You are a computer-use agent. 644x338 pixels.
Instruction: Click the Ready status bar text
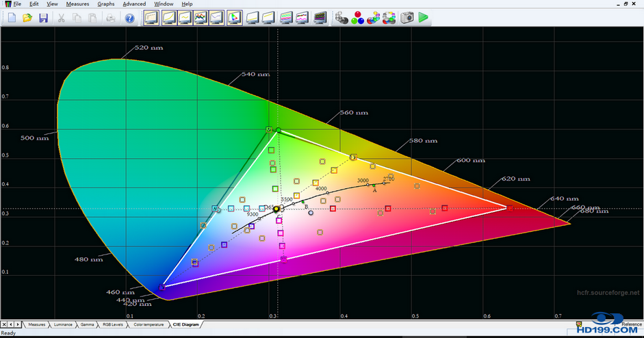[8, 333]
